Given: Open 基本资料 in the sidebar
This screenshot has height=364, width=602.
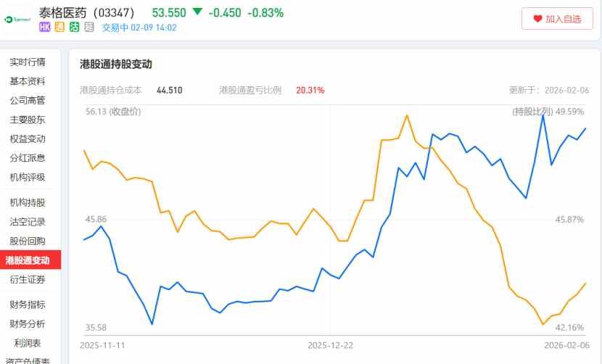Looking at the screenshot, I should click(28, 81).
